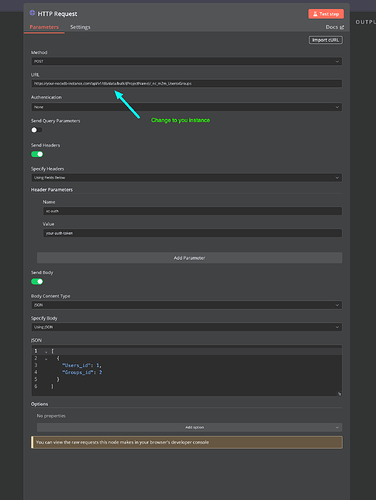The image size is (376, 500).
Task: Open the Method dropdown showing POST
Action: [x=187, y=61]
